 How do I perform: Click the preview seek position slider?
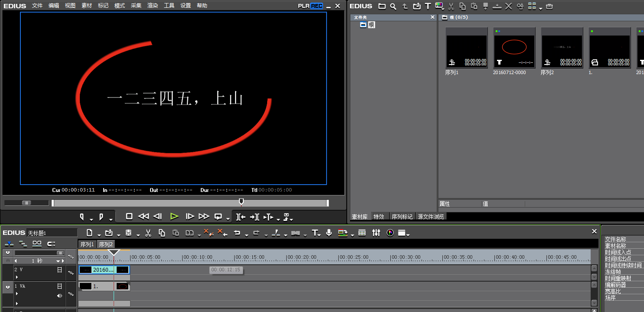[x=241, y=201]
